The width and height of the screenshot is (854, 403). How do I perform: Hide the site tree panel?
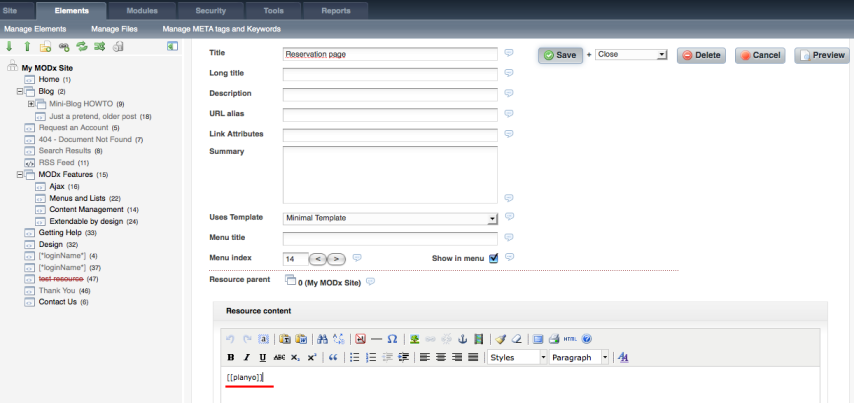172,46
